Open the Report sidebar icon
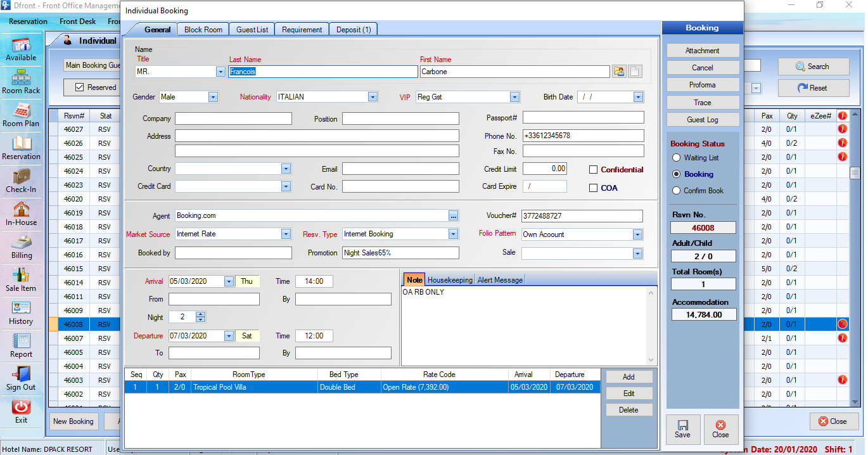 click(21, 346)
